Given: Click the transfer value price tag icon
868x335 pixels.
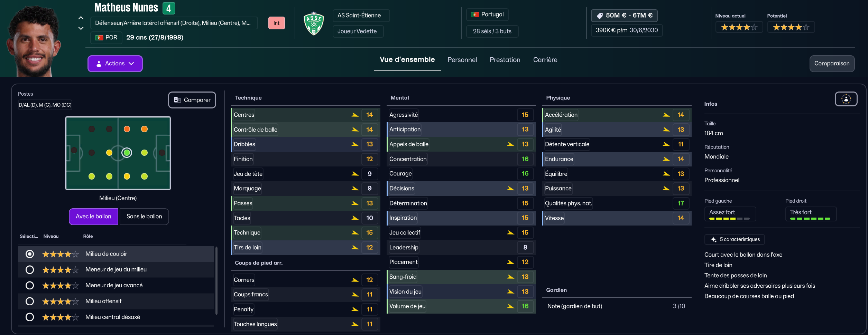Looking at the screenshot, I should click(x=600, y=16).
